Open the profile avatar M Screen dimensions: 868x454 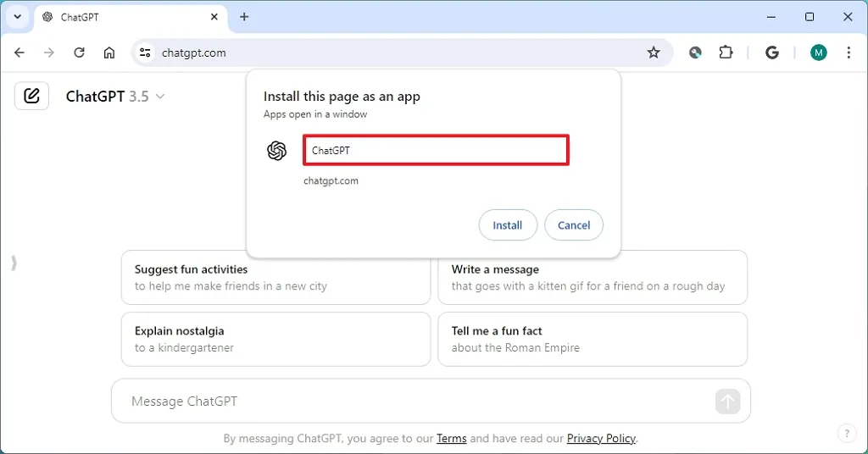(818, 53)
